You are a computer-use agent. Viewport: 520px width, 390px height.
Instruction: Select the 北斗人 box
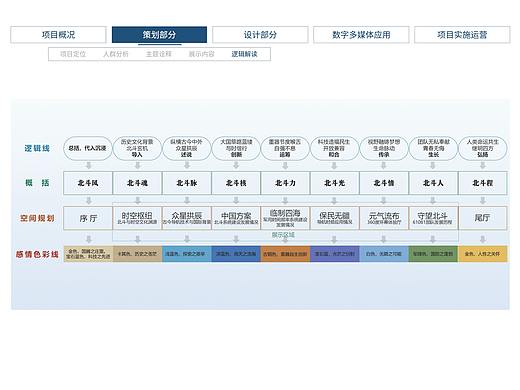point(433,183)
